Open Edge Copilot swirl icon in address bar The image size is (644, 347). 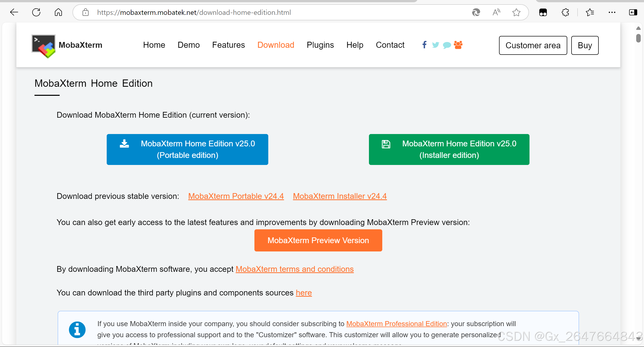point(476,12)
